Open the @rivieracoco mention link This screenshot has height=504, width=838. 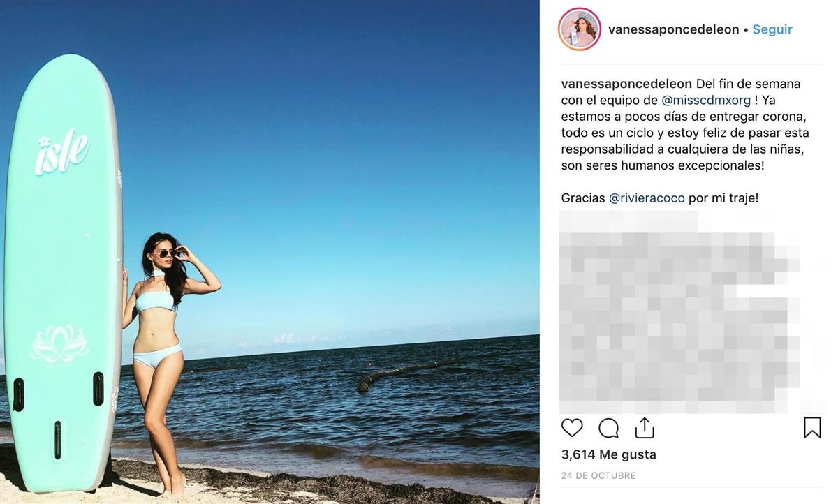pyautogui.click(x=647, y=198)
